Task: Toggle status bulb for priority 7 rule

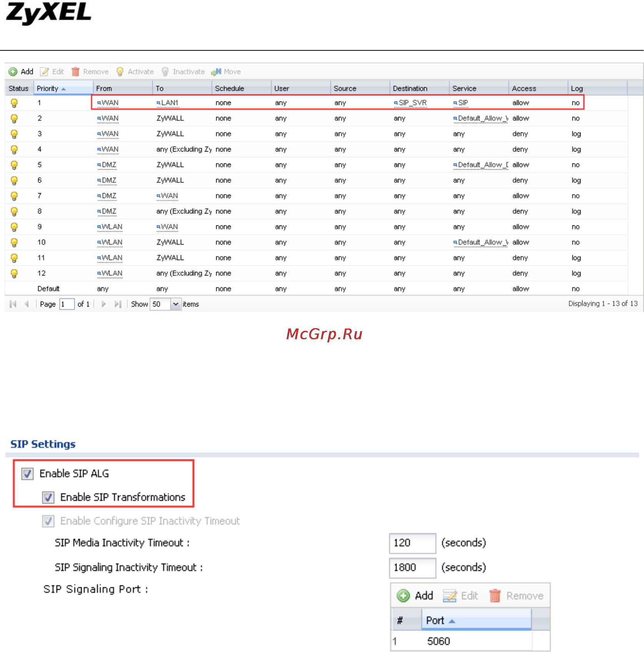Action: tap(14, 196)
